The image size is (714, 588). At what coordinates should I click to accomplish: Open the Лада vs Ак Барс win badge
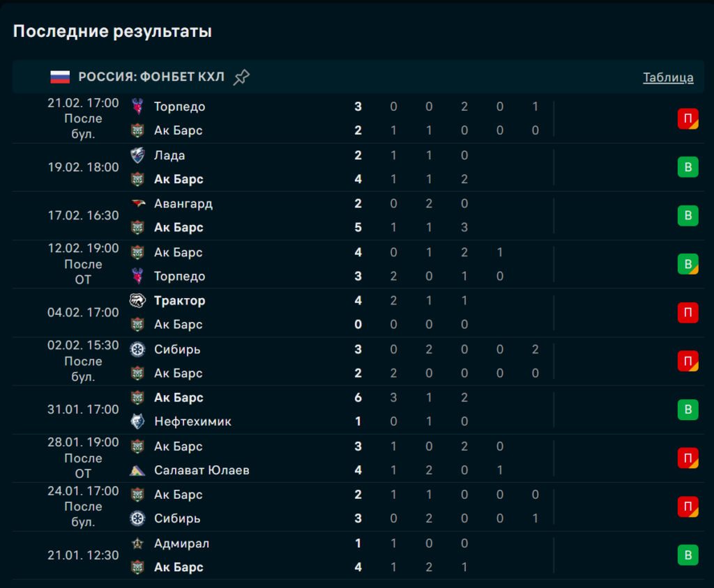[688, 167]
